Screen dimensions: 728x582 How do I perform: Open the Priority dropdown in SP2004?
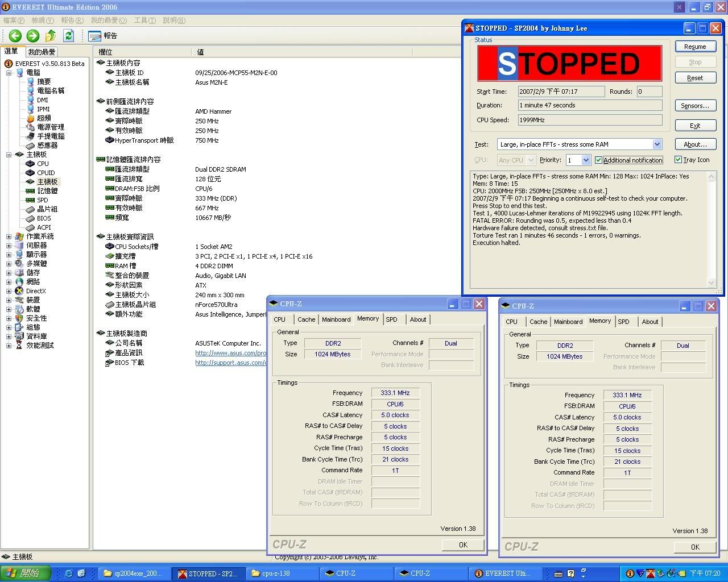[x=586, y=160]
